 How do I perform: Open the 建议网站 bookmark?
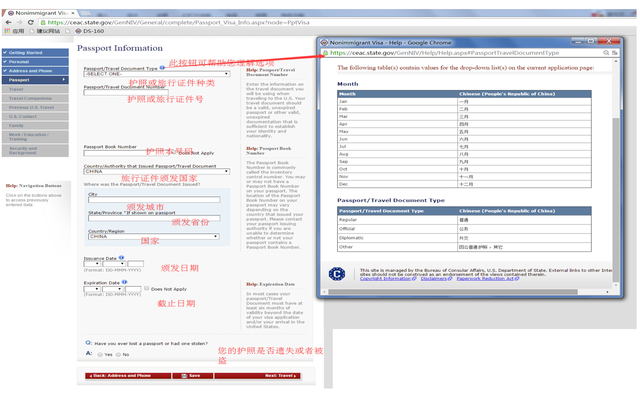[x=45, y=31]
